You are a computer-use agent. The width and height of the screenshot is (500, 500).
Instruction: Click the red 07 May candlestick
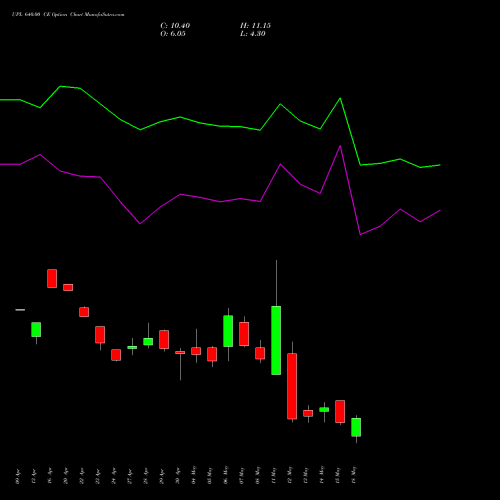pyautogui.click(x=244, y=334)
